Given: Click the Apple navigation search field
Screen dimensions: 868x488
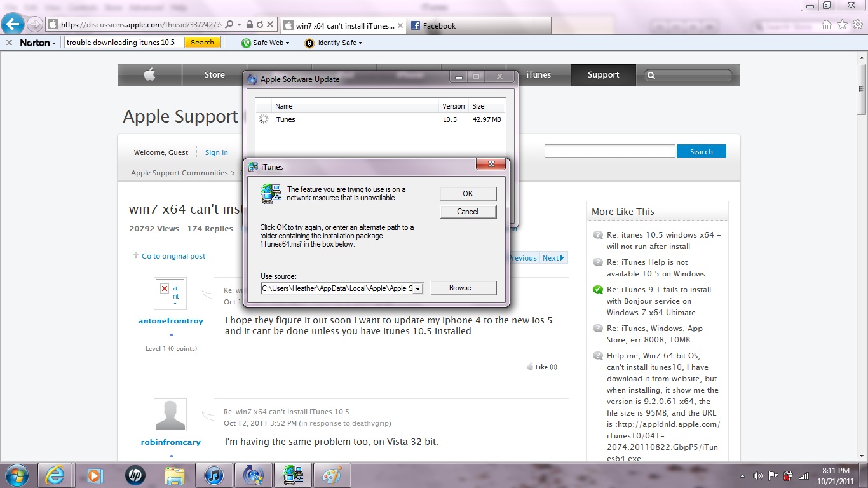Looking at the screenshot, I should (x=688, y=75).
